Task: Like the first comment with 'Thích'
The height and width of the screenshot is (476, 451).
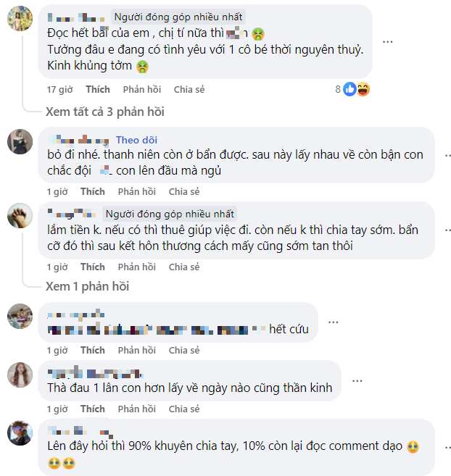Action: click(98, 90)
